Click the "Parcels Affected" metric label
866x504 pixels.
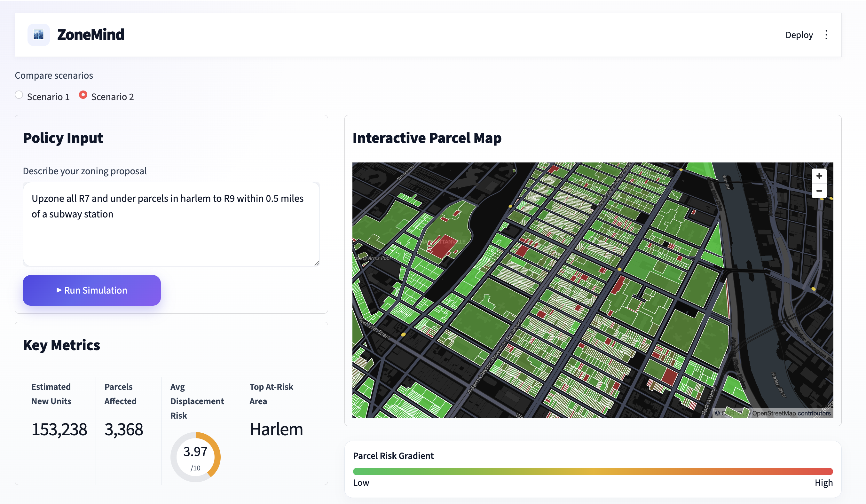tap(121, 394)
